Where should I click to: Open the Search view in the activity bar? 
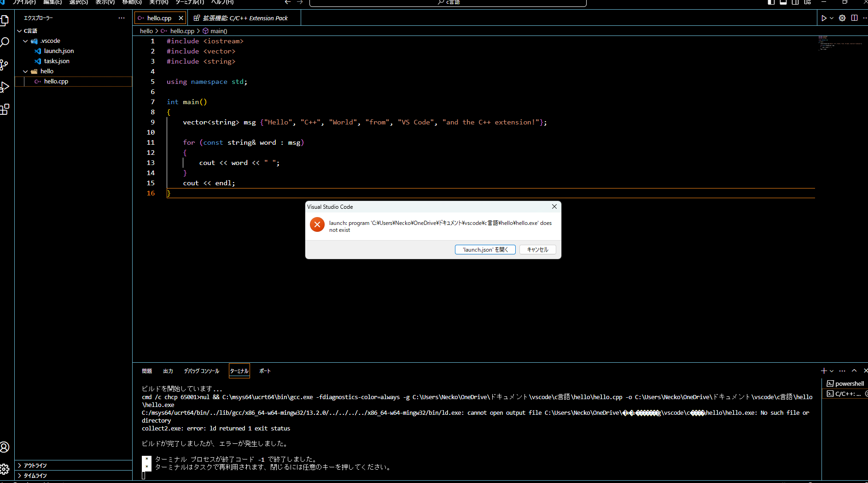click(x=6, y=42)
